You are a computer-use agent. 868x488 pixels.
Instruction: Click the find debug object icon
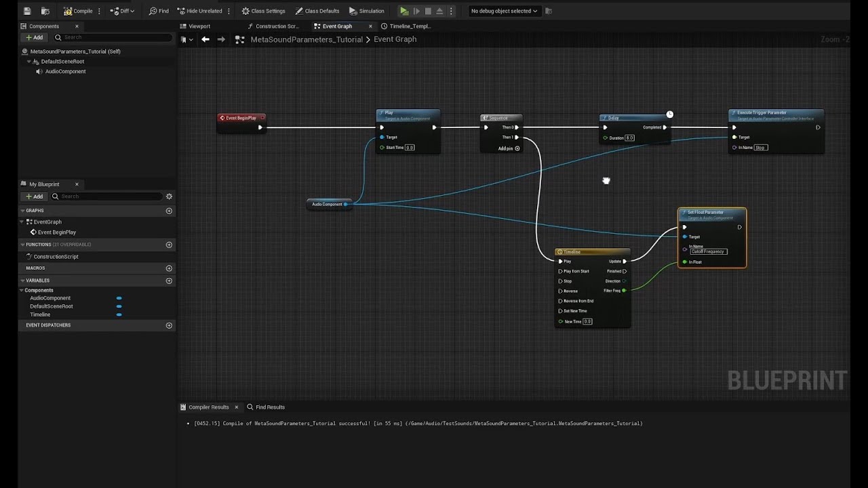pyautogui.click(x=549, y=11)
